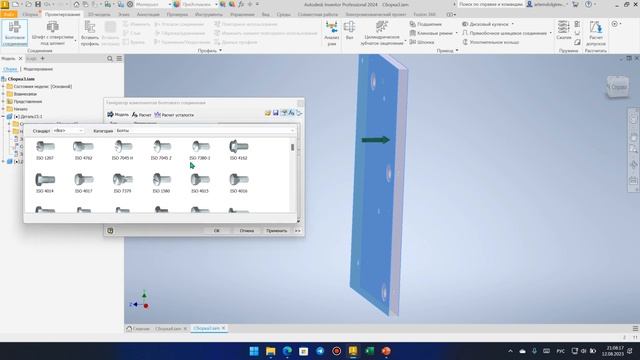The width and height of the screenshot is (640, 360).
Task: Collapse the Деталь15:1 tree node
Action: click(3, 116)
